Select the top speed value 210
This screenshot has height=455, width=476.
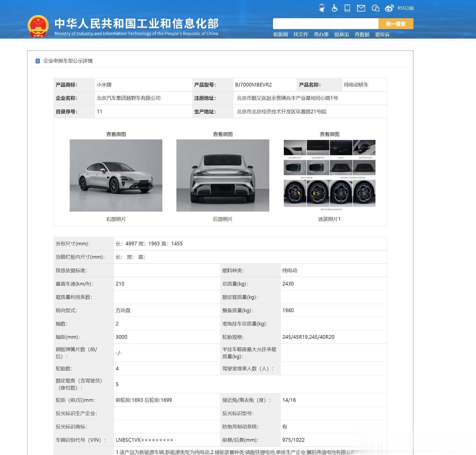[x=120, y=284]
